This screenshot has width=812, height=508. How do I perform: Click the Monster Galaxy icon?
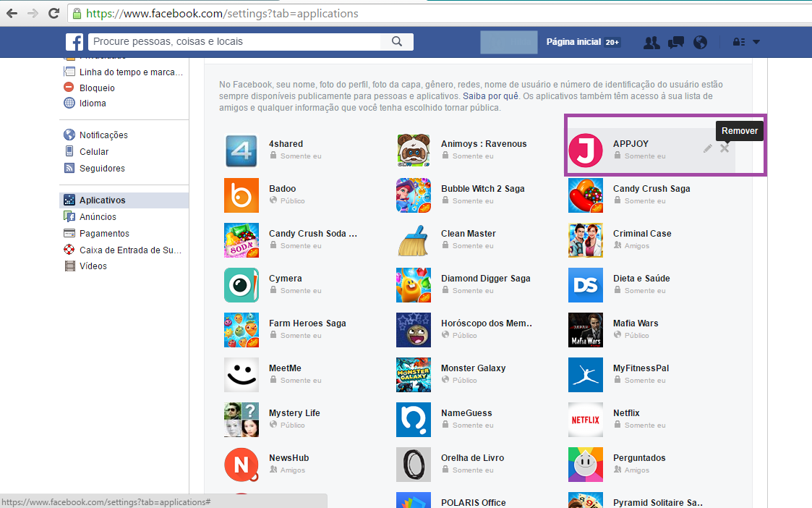point(414,375)
